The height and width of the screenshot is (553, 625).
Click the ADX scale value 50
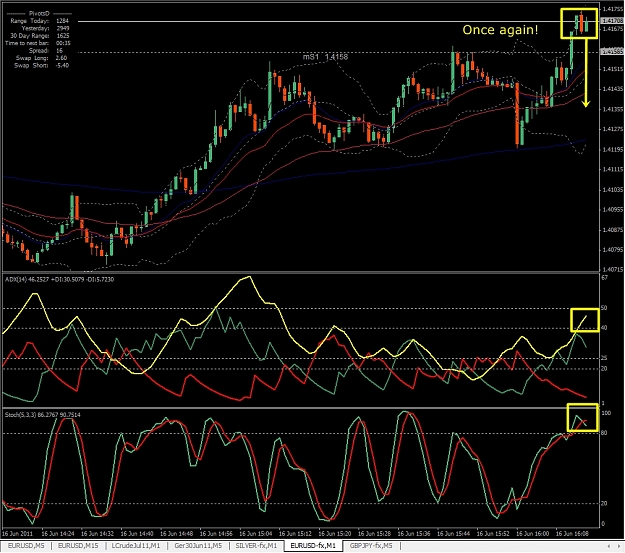click(604, 308)
